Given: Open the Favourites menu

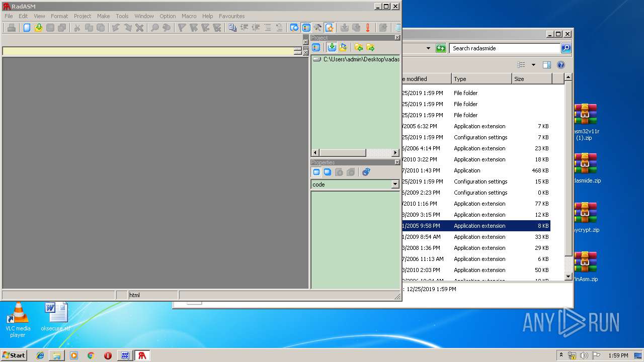Looking at the screenshot, I should [231, 16].
